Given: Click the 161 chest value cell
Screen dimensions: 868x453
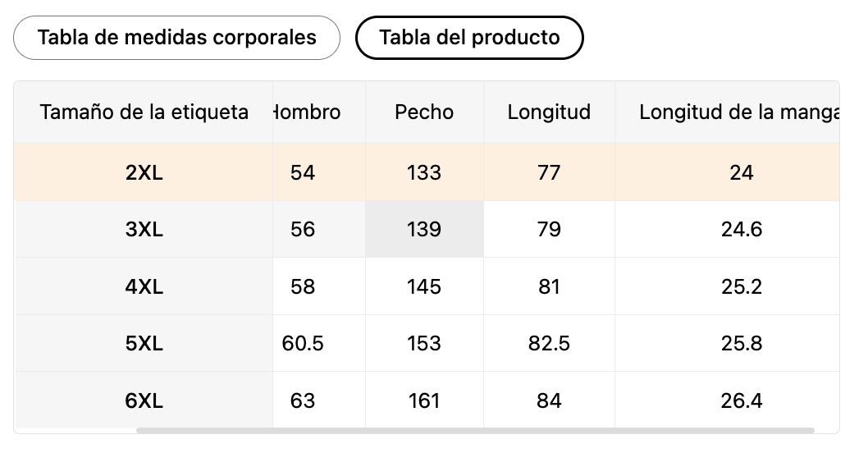Looking at the screenshot, I should click(x=424, y=400).
